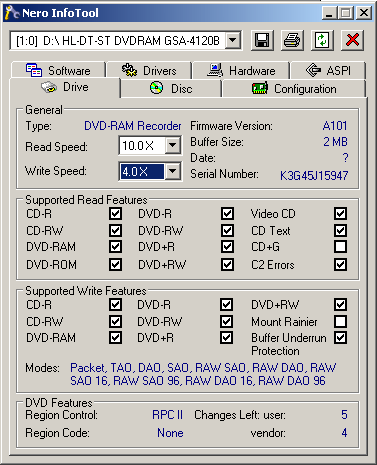Viewport: 377px width, 465px height.
Task: Toggle CD-R write feature checkbox
Action: point(115,304)
